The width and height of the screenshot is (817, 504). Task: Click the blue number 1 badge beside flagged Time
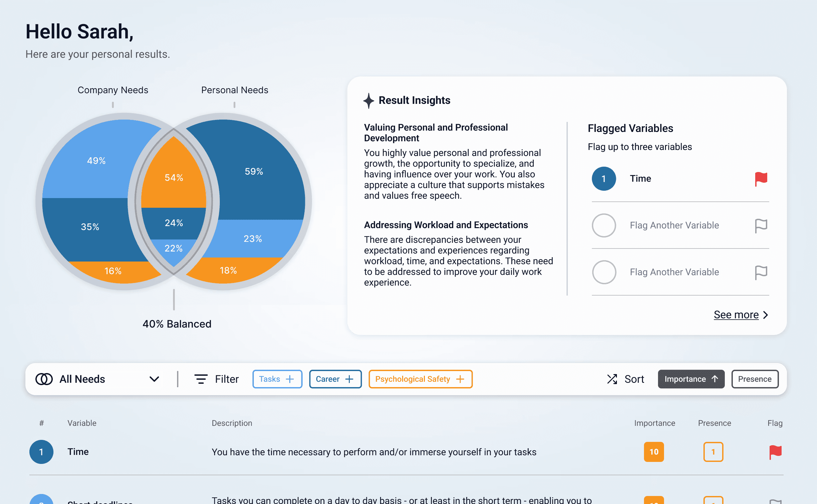point(604,179)
